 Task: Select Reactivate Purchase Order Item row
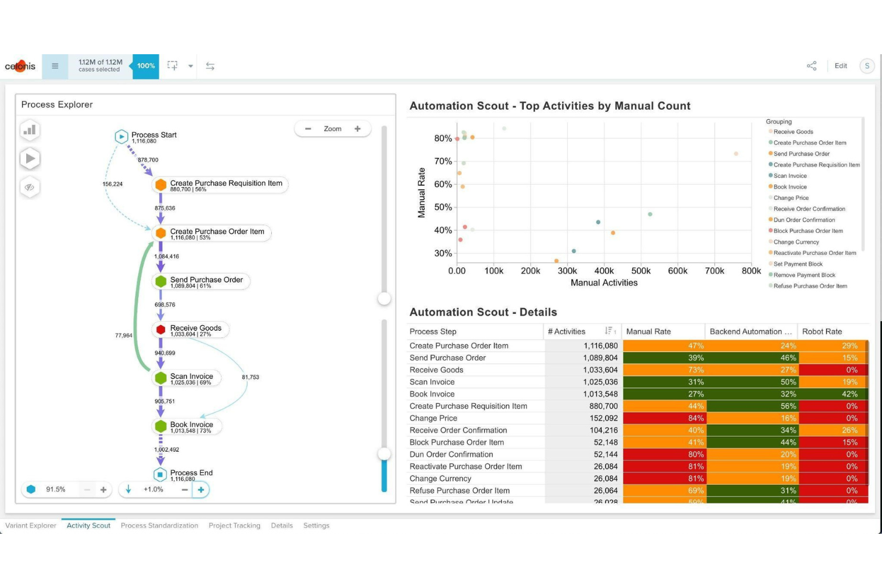pos(638,466)
